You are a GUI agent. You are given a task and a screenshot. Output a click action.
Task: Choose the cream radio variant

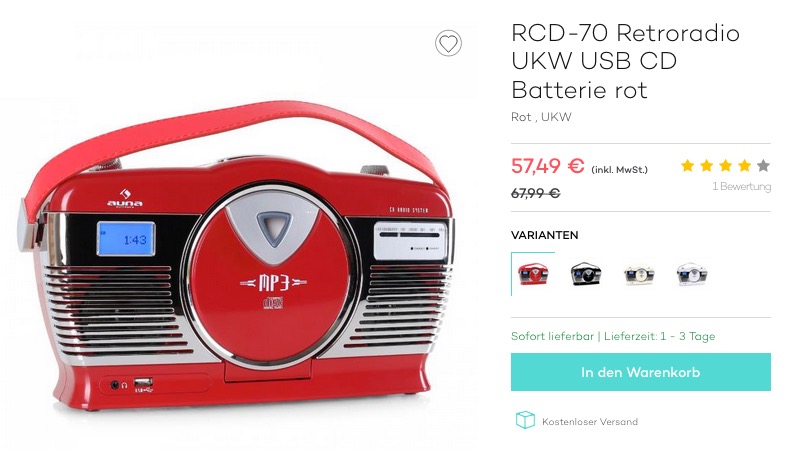639,275
